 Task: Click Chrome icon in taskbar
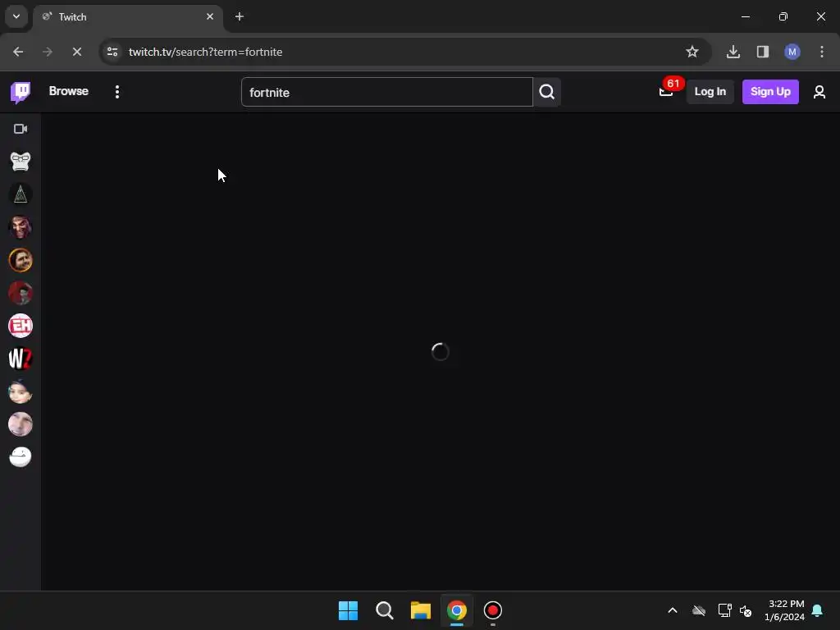point(456,610)
